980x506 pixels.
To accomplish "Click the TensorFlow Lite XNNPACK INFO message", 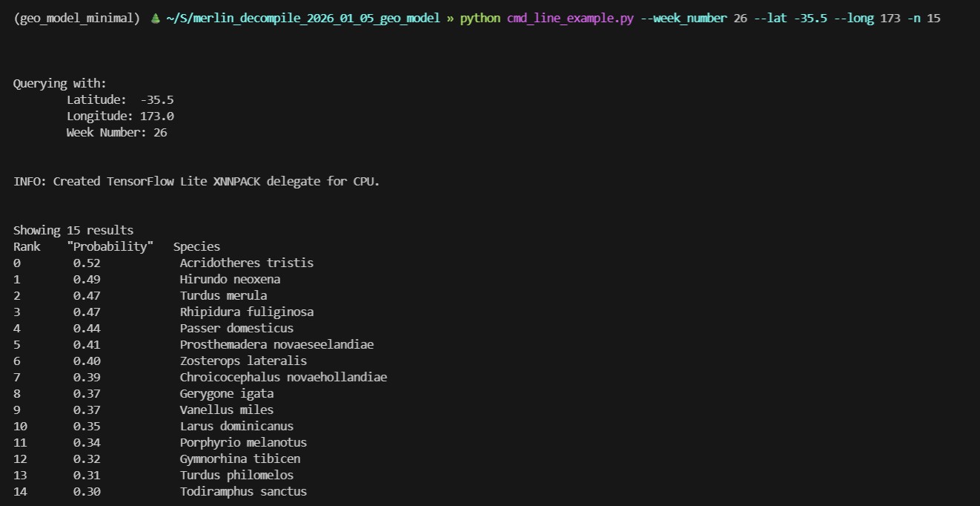I will coord(196,181).
